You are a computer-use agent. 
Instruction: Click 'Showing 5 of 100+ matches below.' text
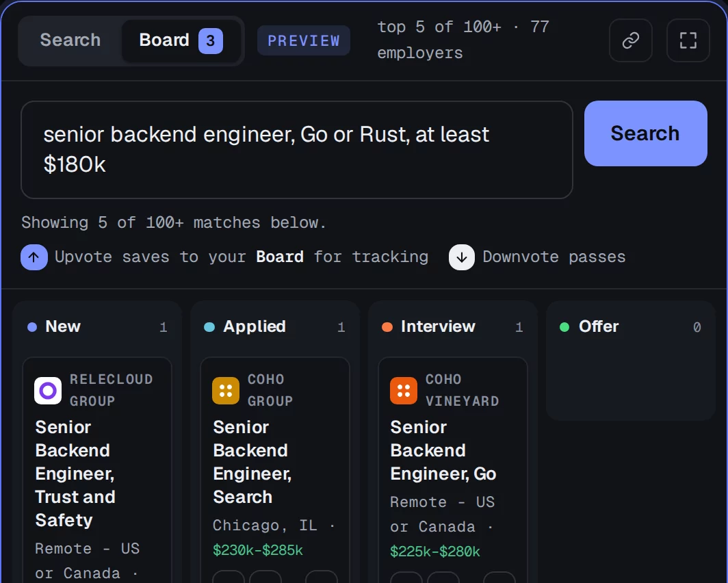point(174,223)
